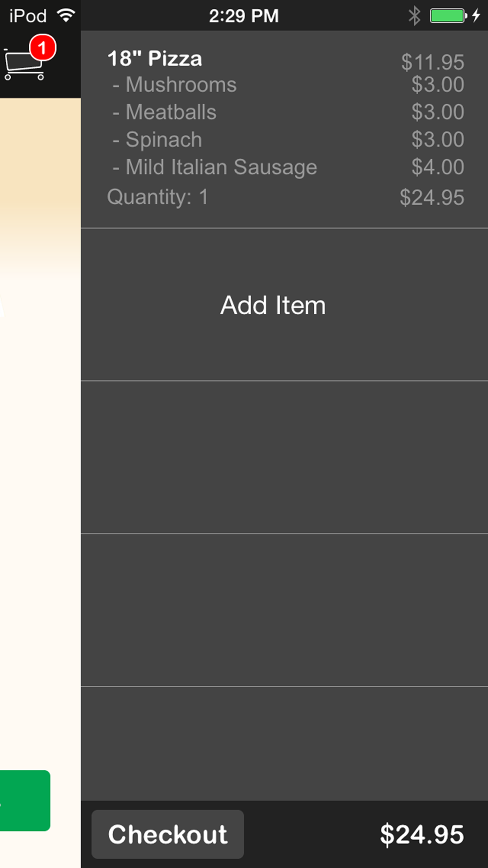Tap the green button at left edge
488x868 pixels.
[x=25, y=801]
